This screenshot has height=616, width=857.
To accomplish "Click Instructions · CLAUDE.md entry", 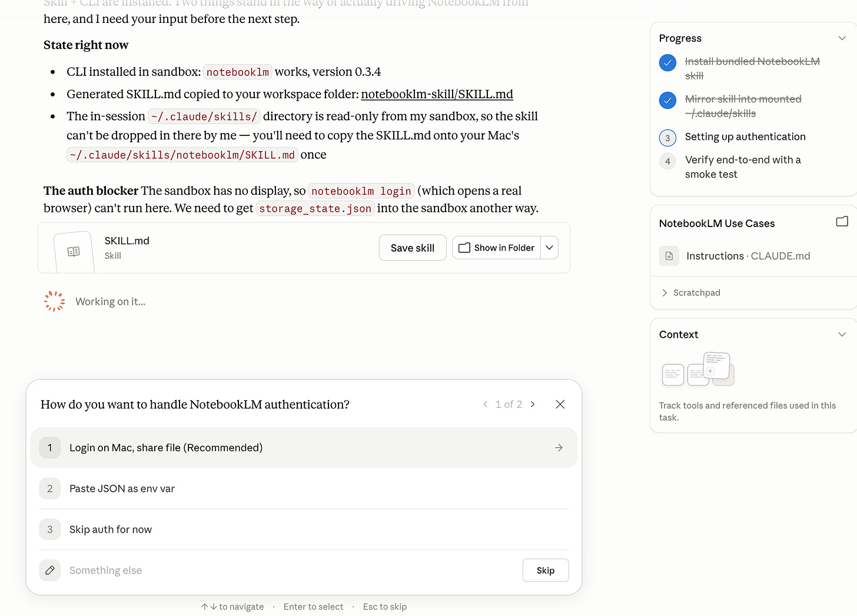I will tap(748, 256).
